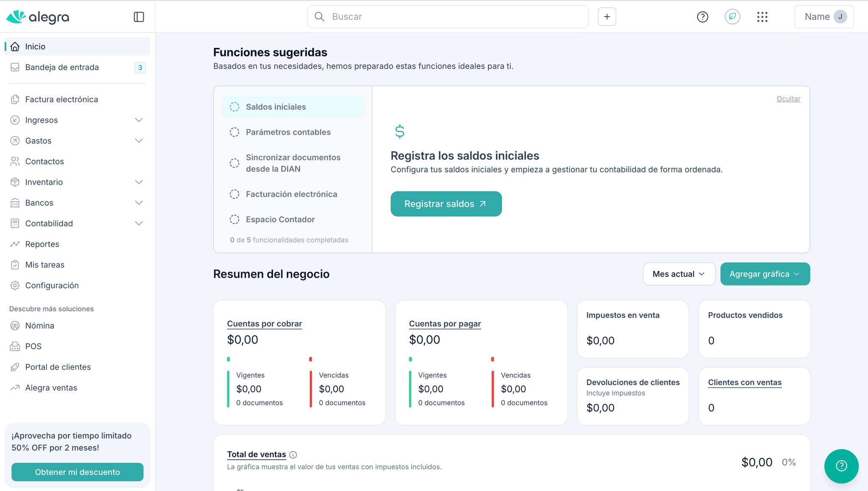Open Reportes in the sidebar
The image size is (868, 491).
[42, 244]
